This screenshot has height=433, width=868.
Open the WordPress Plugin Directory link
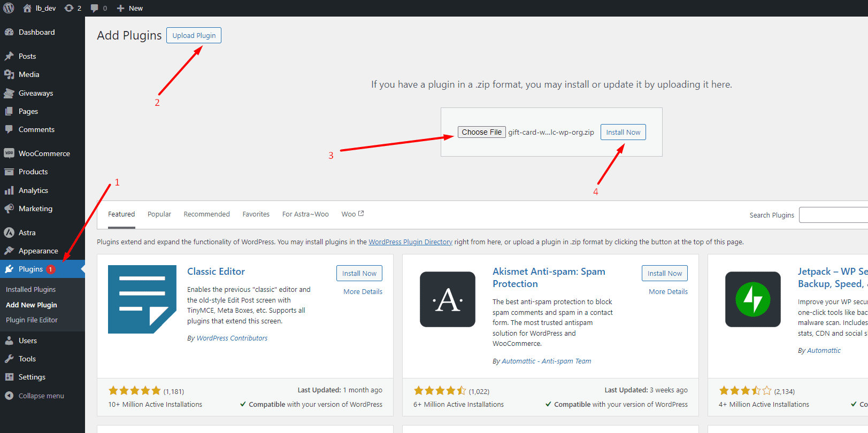click(410, 242)
